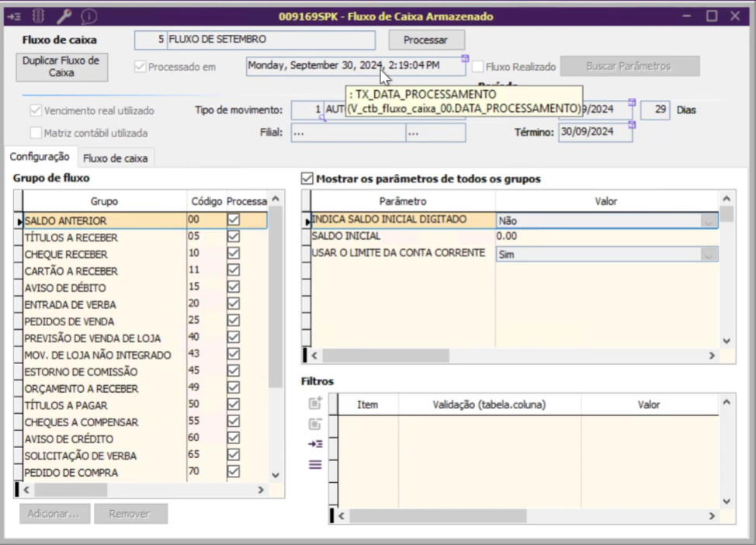The height and width of the screenshot is (545, 756).
Task: Click Duplicar Fluxo de Caixa button
Action: [x=61, y=67]
